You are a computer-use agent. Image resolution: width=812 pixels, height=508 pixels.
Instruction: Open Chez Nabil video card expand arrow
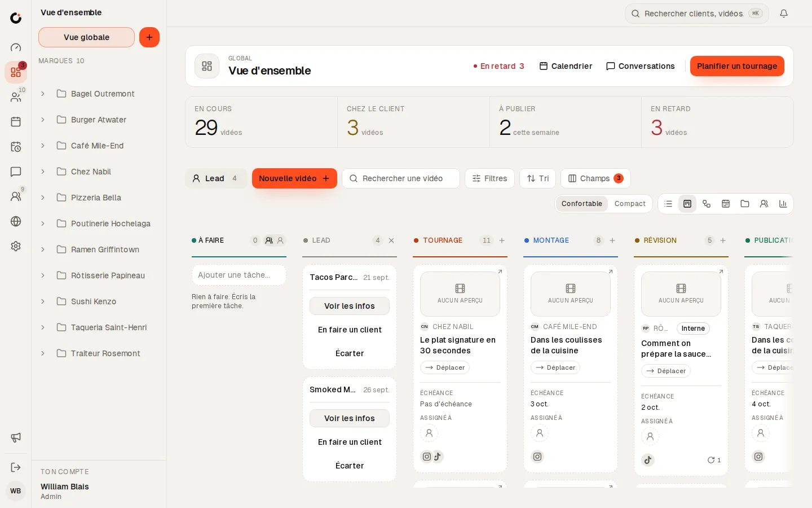(500, 271)
